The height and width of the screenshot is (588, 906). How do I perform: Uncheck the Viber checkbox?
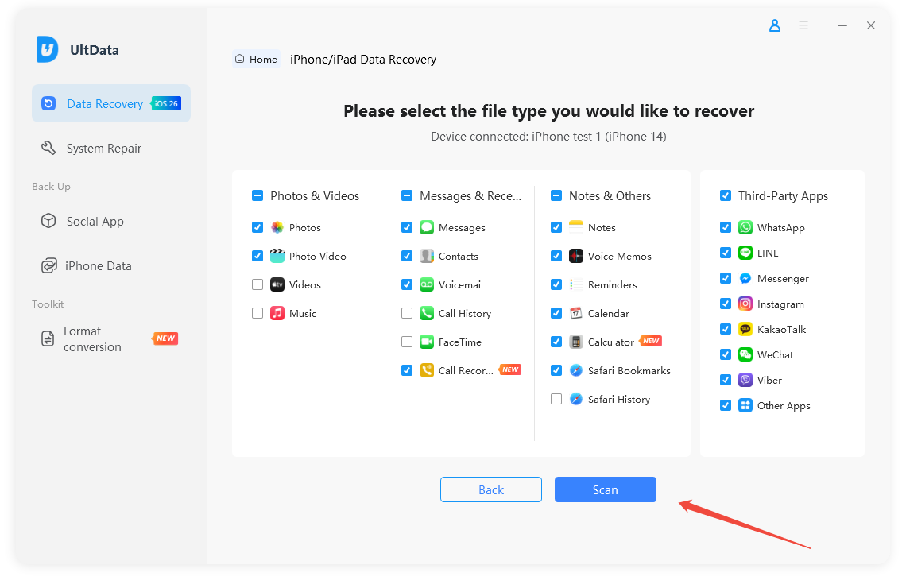(x=726, y=380)
